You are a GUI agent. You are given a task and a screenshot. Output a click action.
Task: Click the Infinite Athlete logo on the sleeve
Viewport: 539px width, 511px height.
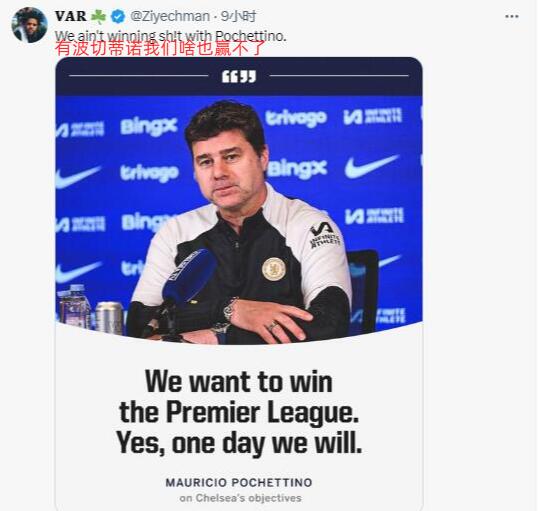coord(324,234)
